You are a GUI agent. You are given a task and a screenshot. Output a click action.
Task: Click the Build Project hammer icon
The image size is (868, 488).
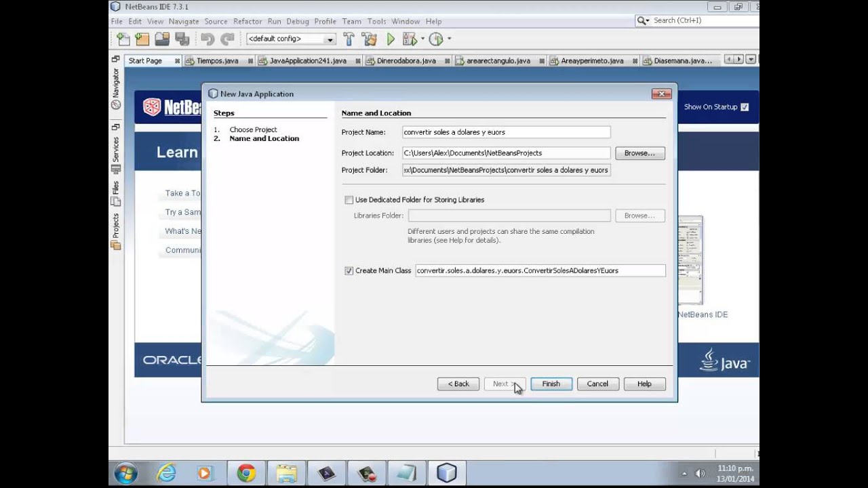(349, 39)
